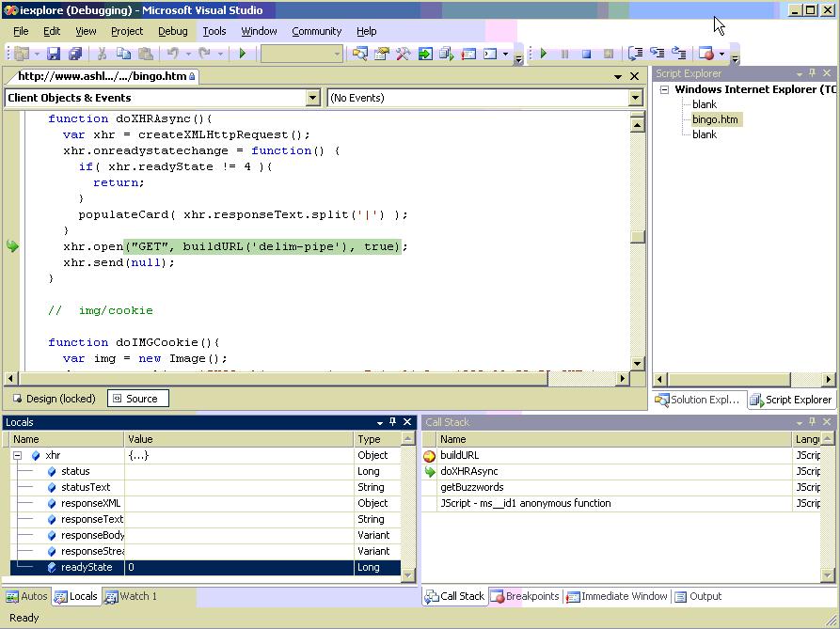Open the Undo history dropdown arrow
This screenshot has width=840, height=629.
tap(188, 55)
